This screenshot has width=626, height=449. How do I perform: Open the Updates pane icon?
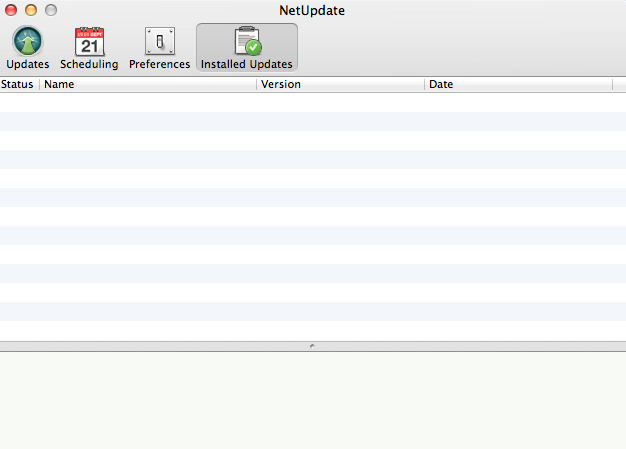coord(28,41)
